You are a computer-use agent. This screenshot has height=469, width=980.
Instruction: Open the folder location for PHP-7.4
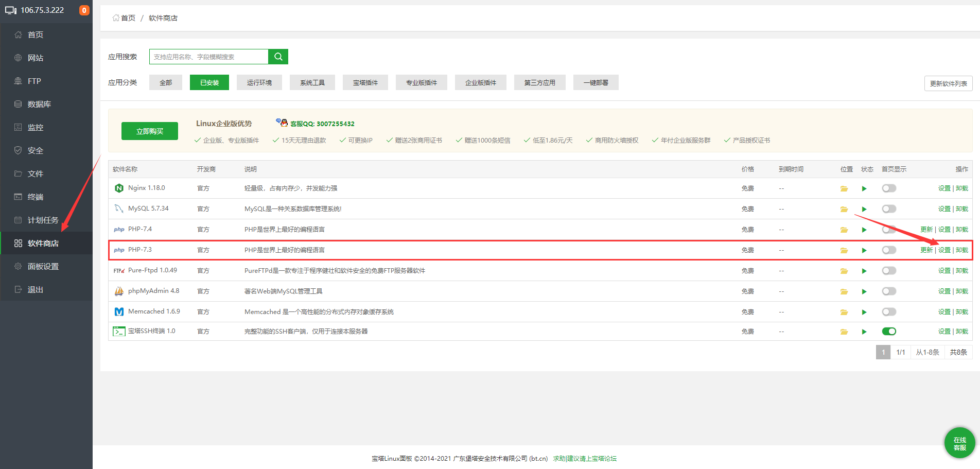[x=844, y=230]
